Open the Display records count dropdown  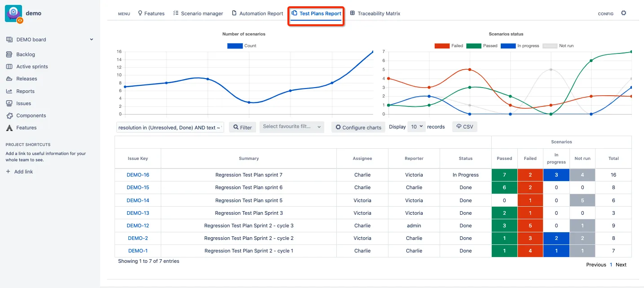[x=416, y=127]
